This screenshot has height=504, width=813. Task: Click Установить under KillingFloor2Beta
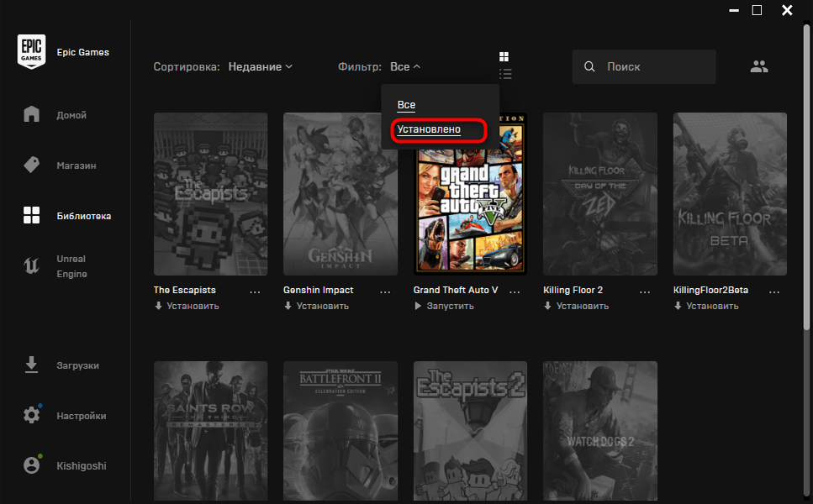pos(712,306)
